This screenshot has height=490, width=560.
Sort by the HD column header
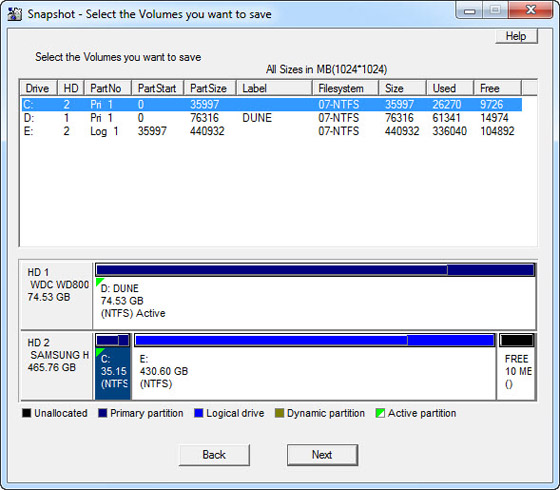71,88
